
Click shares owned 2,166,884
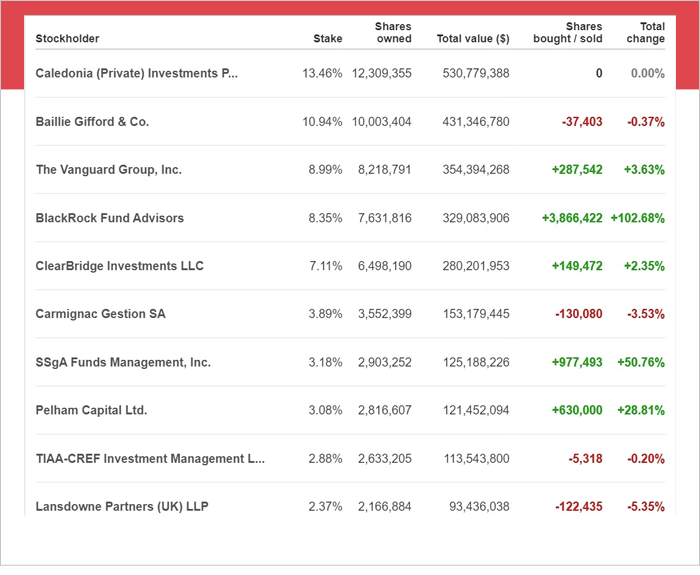pyautogui.click(x=385, y=507)
